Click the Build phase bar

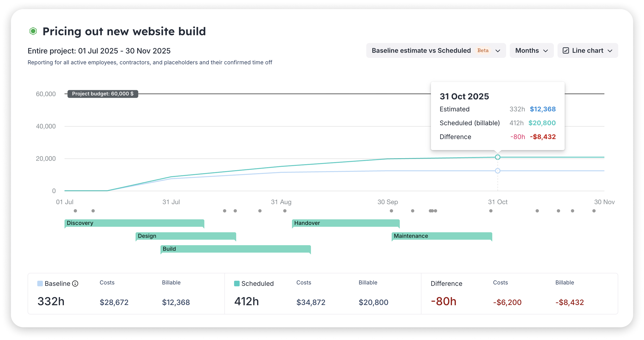pos(236,249)
